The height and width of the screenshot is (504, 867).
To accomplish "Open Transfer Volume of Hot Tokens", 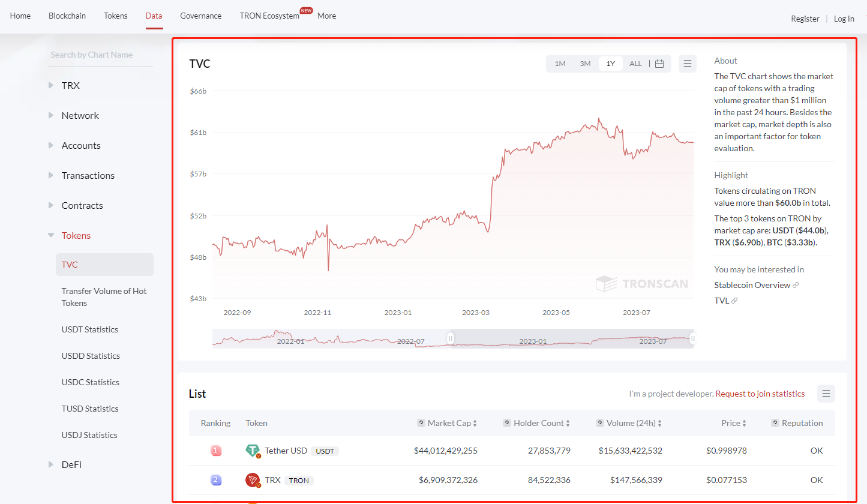I will point(104,297).
